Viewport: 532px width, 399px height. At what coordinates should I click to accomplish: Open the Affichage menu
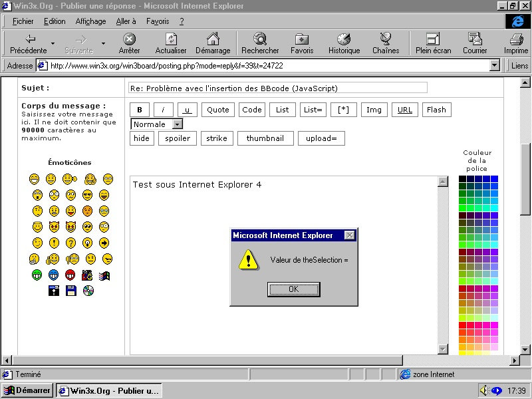pos(90,21)
